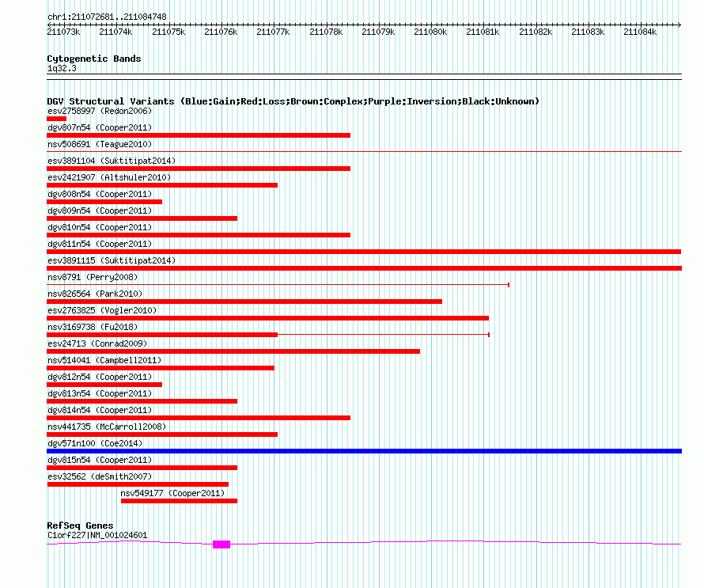Click the red bar beneath dgv809n54

142,218
